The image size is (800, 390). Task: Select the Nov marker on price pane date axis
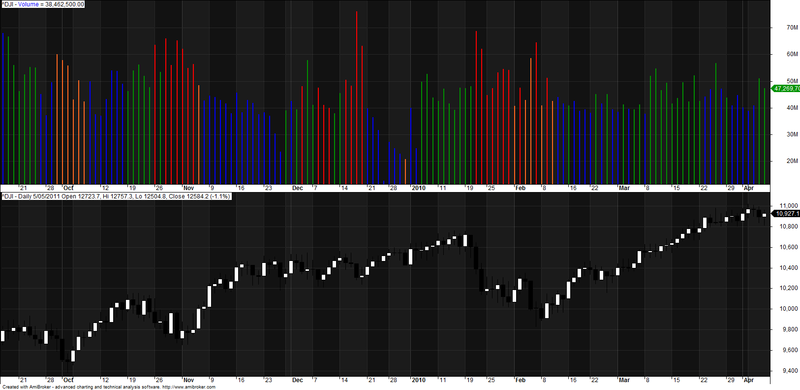pos(189,380)
